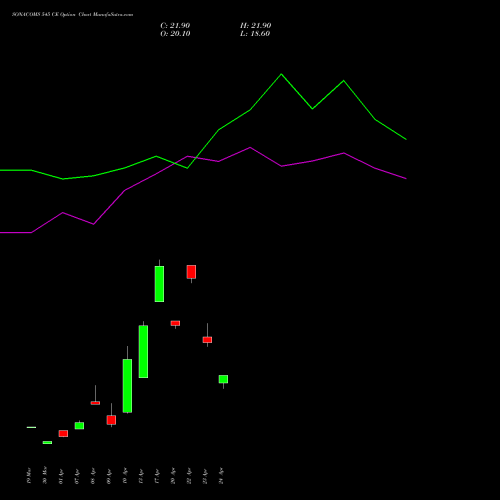The image size is (500, 500).
Task: Click the low value "L: 18.60"
Action: [255, 34]
